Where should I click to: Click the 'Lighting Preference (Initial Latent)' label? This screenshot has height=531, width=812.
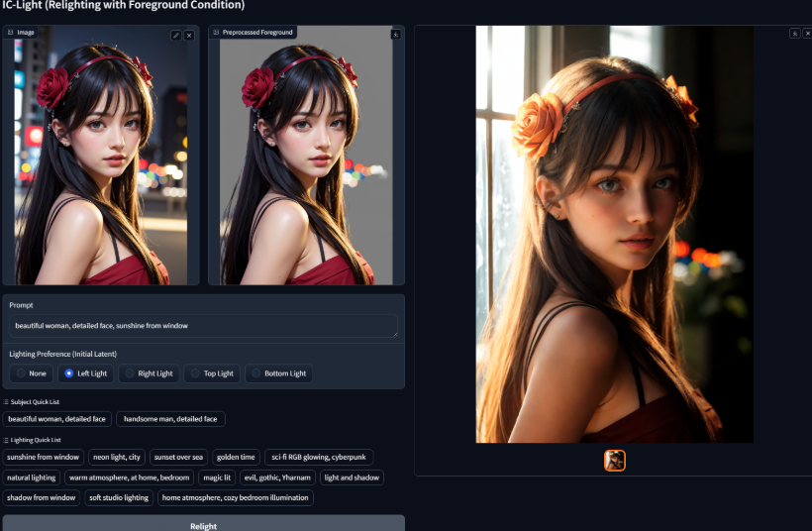[62, 354]
